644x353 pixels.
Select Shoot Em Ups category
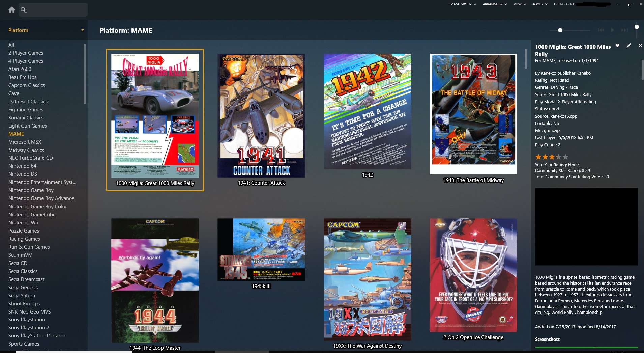pos(24,303)
